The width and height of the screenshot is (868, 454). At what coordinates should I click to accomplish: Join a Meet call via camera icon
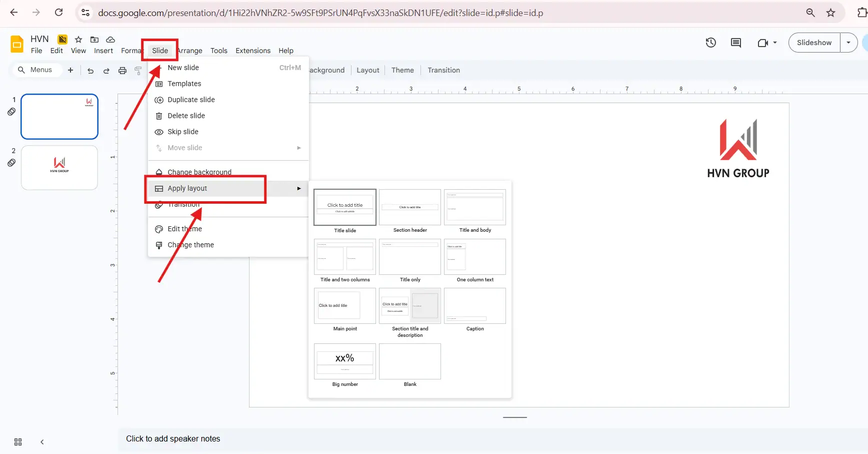point(762,43)
